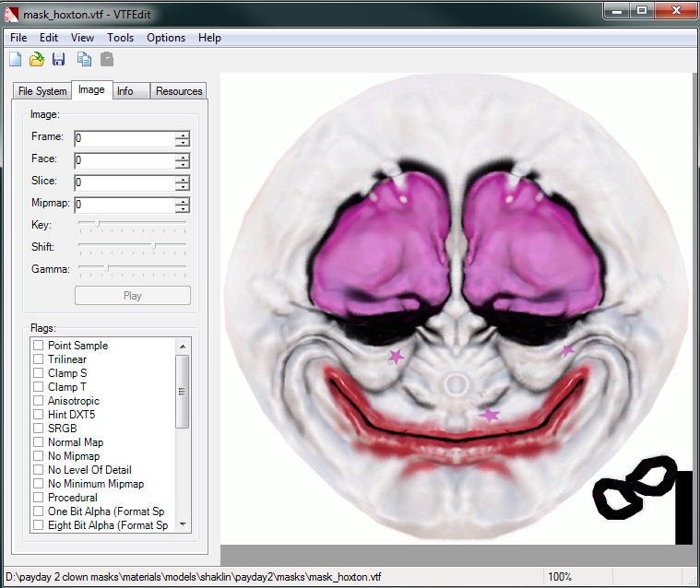
Task: Click the Copy toolbar icon
Action: pyautogui.click(x=84, y=59)
